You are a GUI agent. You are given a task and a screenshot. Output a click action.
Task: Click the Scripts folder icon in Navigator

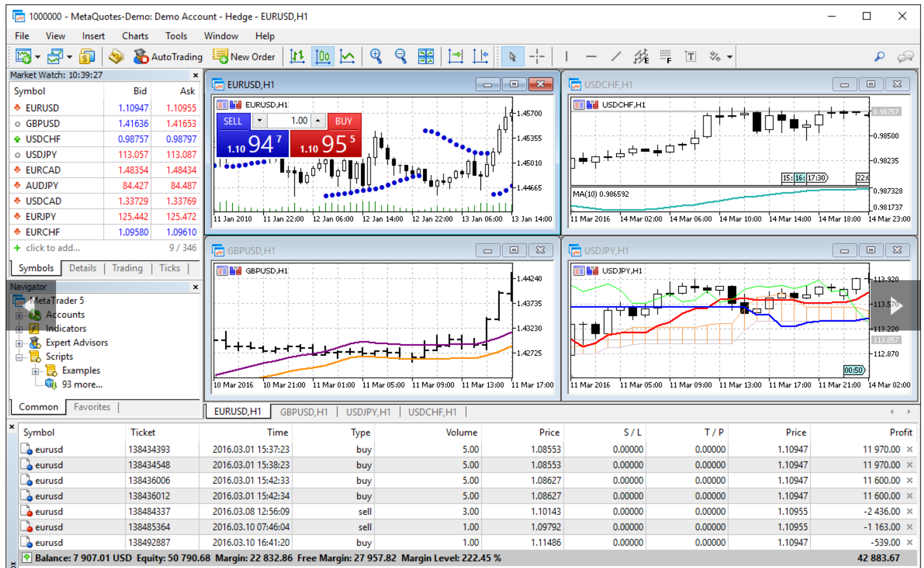[x=35, y=356]
